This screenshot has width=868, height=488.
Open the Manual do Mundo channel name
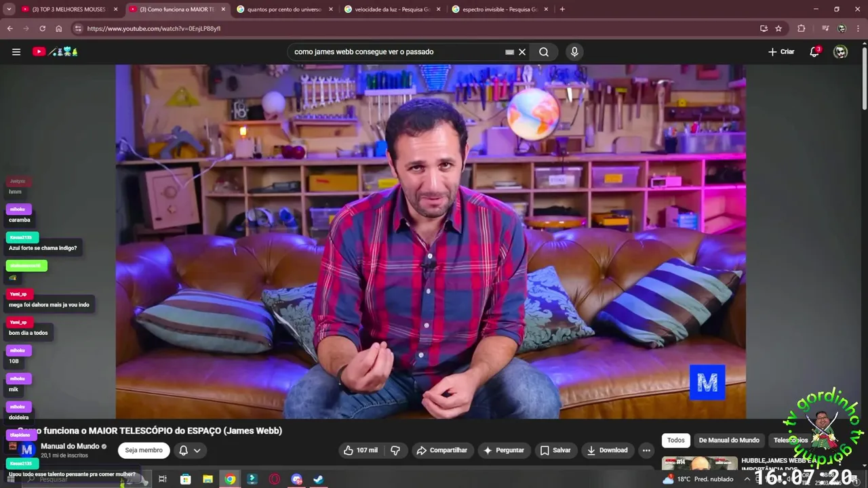pos(70,446)
